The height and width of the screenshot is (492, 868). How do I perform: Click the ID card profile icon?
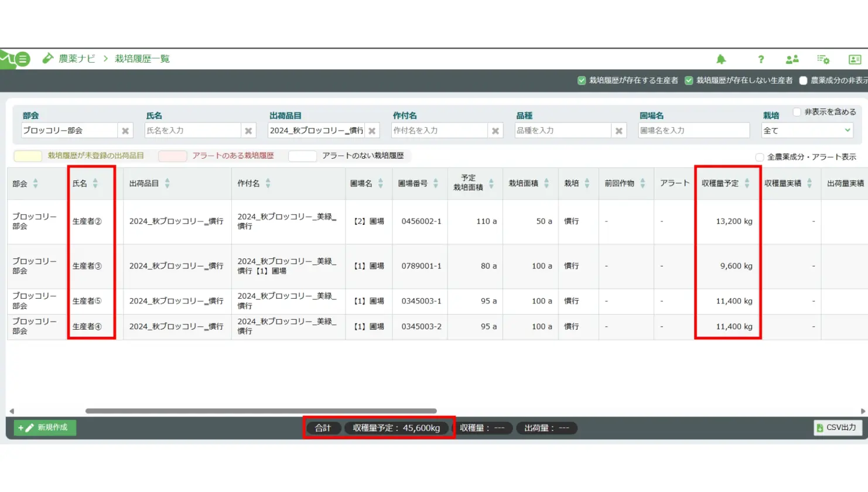coord(855,59)
